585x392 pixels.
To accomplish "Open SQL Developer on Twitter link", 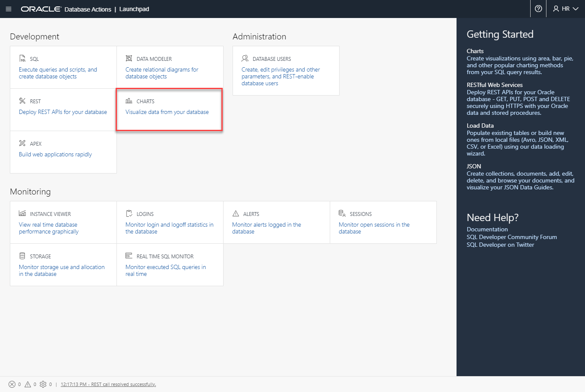I will coord(500,245).
